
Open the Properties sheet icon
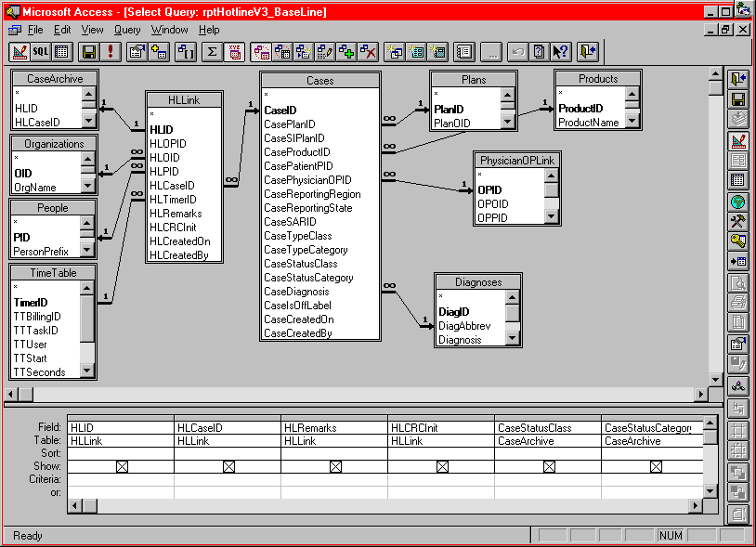[x=137, y=52]
